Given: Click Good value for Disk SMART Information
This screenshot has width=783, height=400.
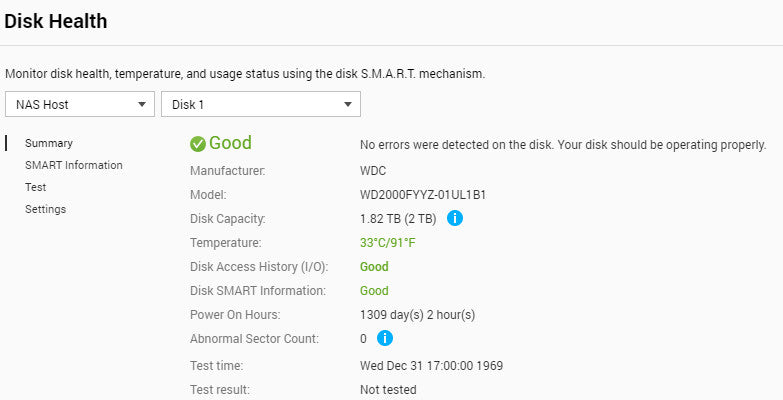Looking at the screenshot, I should pos(374,291).
